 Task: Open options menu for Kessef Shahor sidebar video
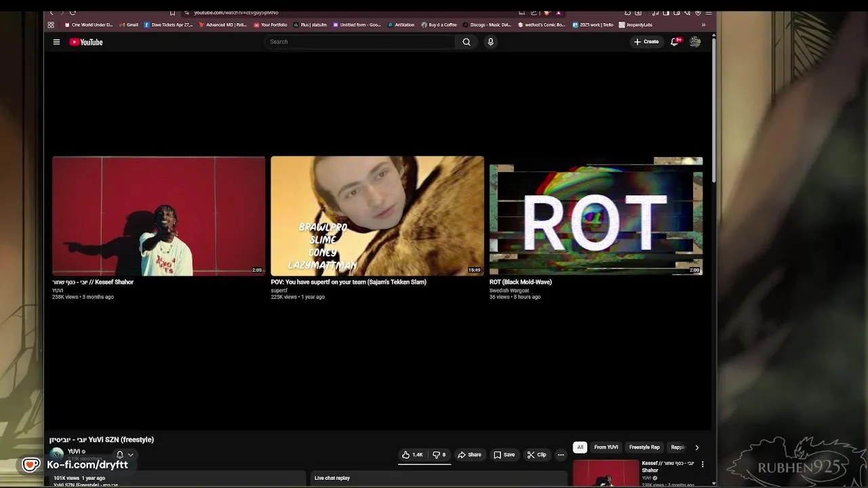pyautogui.click(x=703, y=464)
